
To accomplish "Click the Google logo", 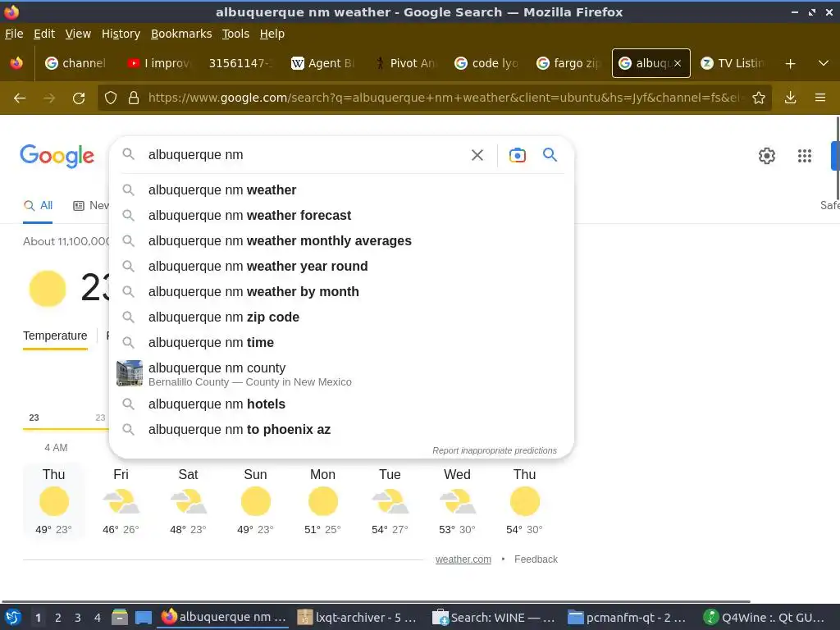I will (57, 156).
